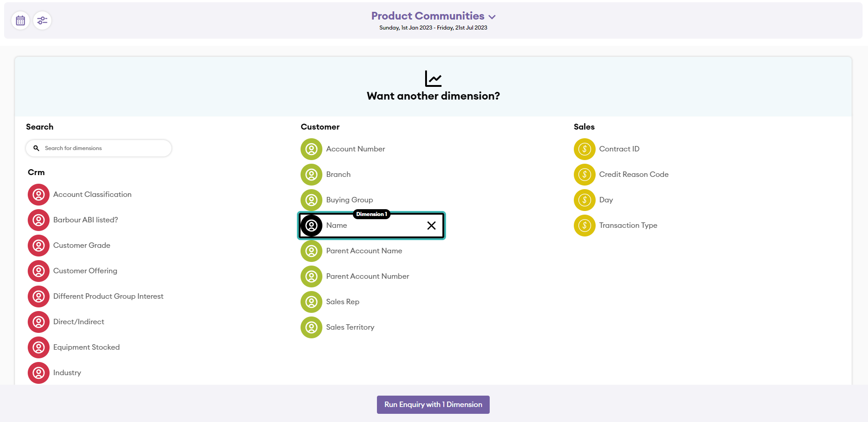Click the Industry dimension icon
The width and height of the screenshot is (868, 422).
(39, 373)
